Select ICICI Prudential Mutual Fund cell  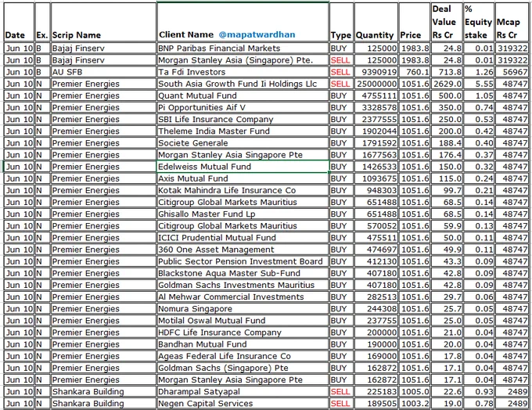(243, 238)
